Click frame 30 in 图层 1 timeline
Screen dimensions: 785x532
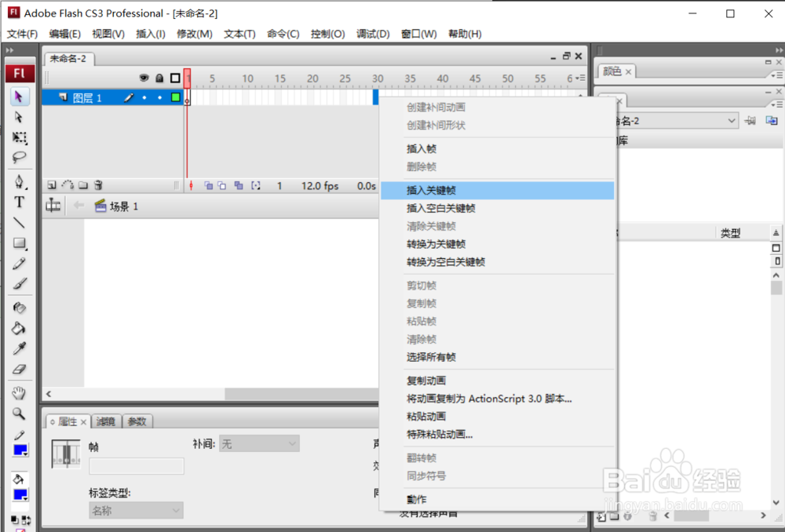pyautogui.click(x=376, y=97)
